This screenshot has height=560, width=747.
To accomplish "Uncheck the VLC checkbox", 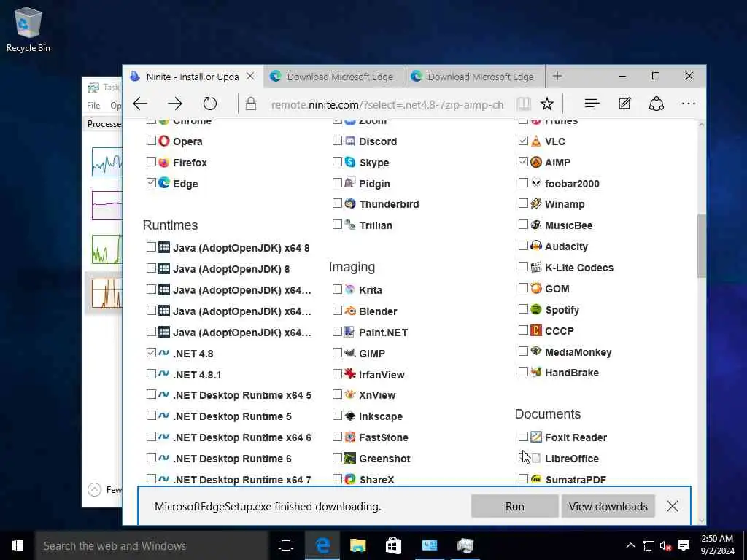I will pyautogui.click(x=523, y=141).
